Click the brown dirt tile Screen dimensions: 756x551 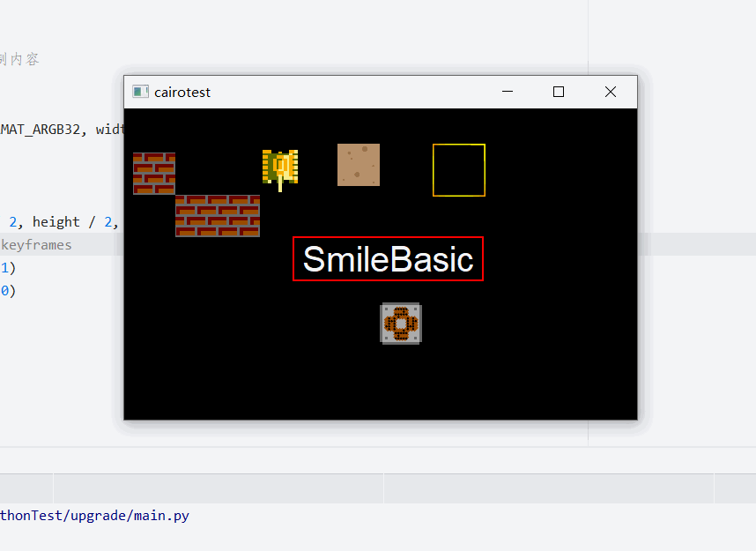(359, 165)
